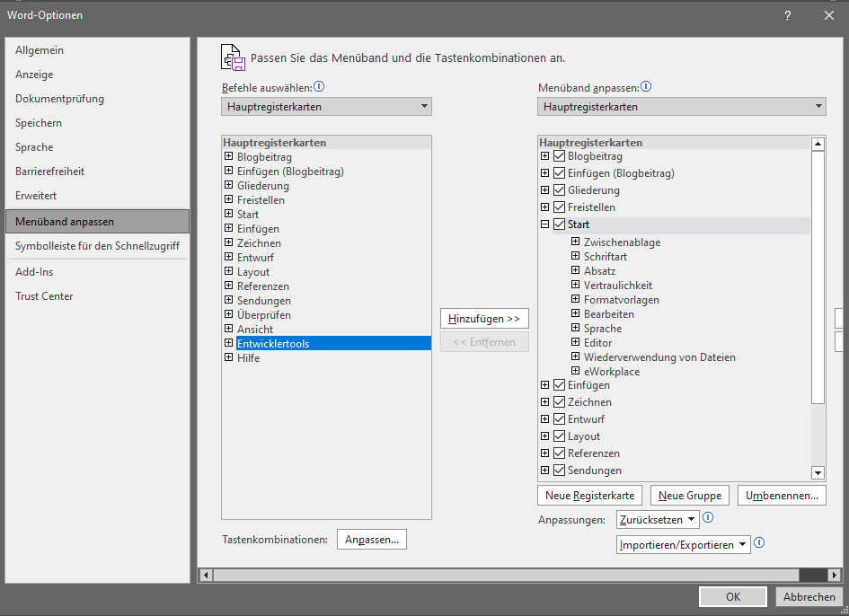This screenshot has width=849, height=616.
Task: Click the info icon beside Menüband anpassen
Action: (646, 87)
